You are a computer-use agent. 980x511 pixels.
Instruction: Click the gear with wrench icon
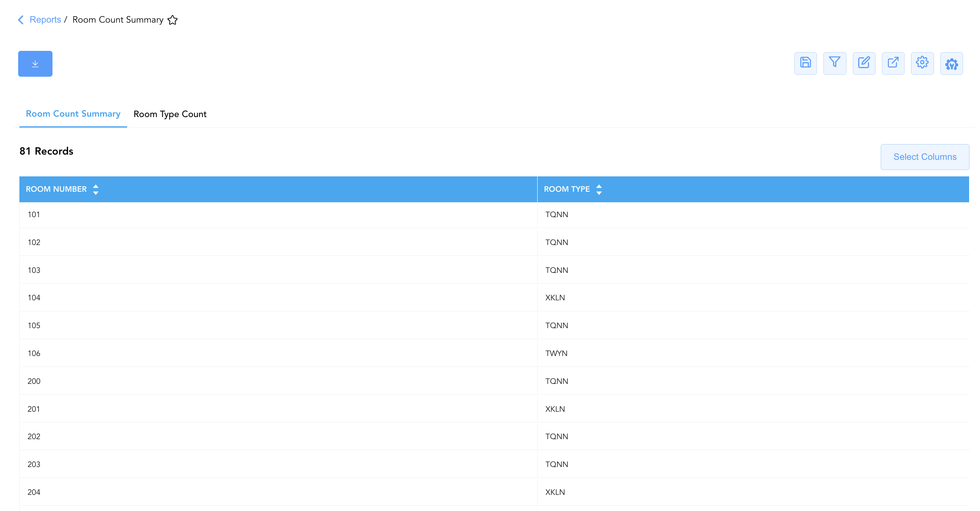coord(951,63)
